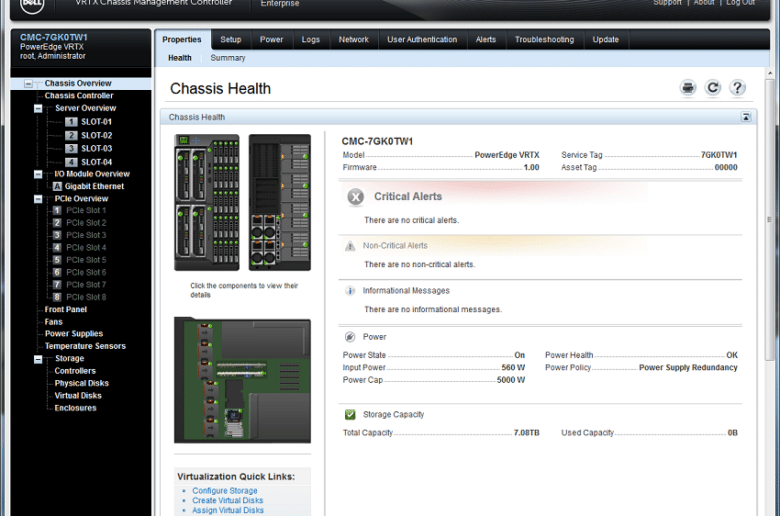This screenshot has width=780, height=516.
Task: Click the internal chassis board image
Action: [x=242, y=380]
